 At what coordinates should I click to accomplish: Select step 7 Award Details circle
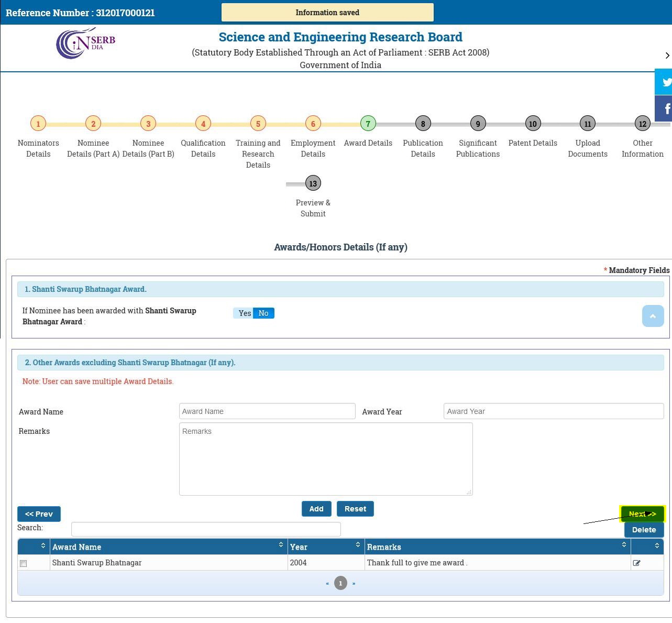coord(368,124)
